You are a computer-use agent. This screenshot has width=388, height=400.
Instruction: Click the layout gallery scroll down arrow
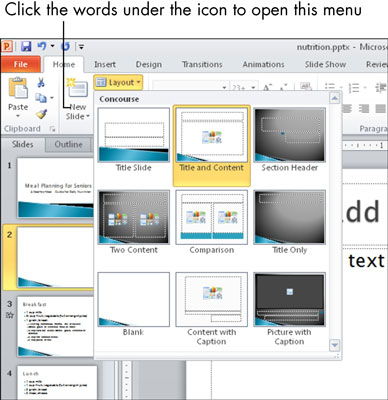click(x=335, y=345)
